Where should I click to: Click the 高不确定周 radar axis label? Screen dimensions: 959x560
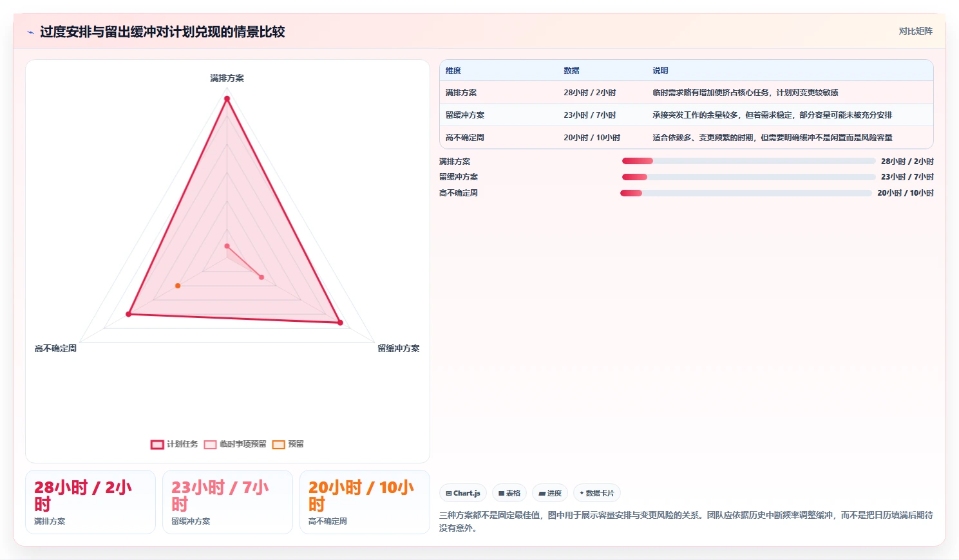(x=55, y=348)
